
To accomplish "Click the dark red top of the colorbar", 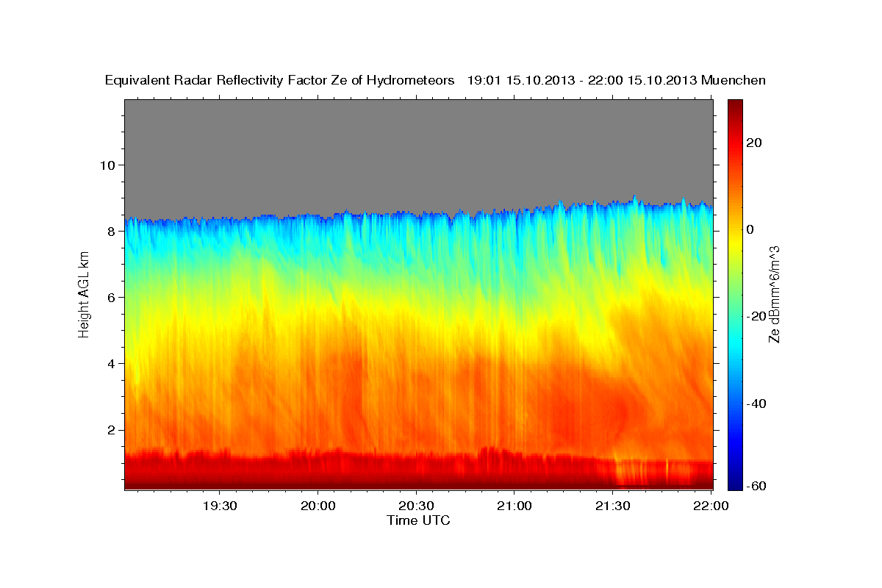I will 736,104.
